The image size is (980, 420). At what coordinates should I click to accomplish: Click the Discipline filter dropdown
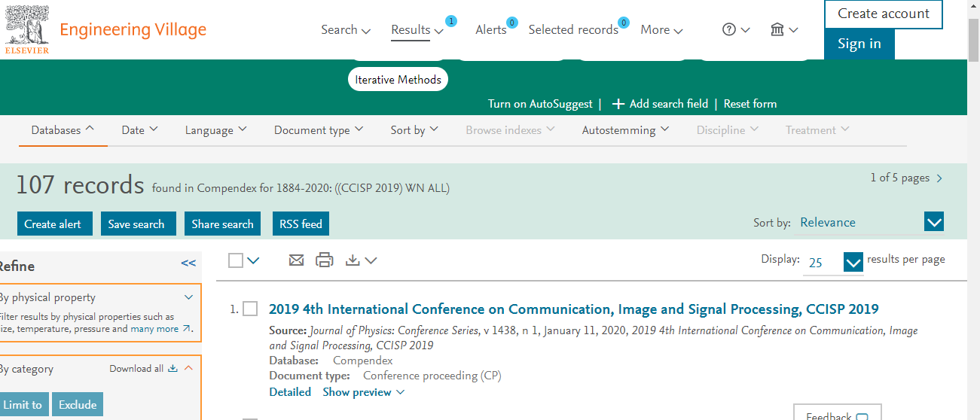(728, 130)
